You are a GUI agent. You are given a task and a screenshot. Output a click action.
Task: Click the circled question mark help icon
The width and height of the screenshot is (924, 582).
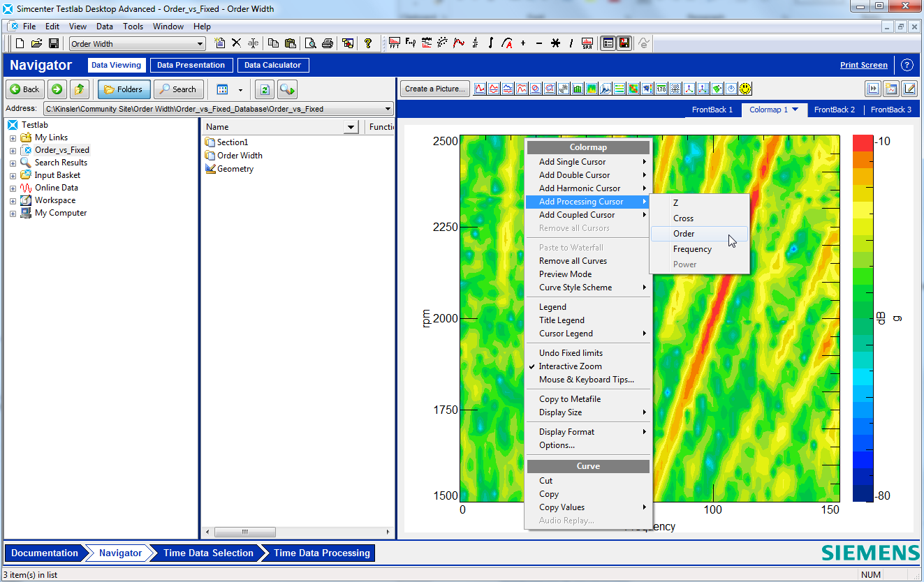(907, 65)
